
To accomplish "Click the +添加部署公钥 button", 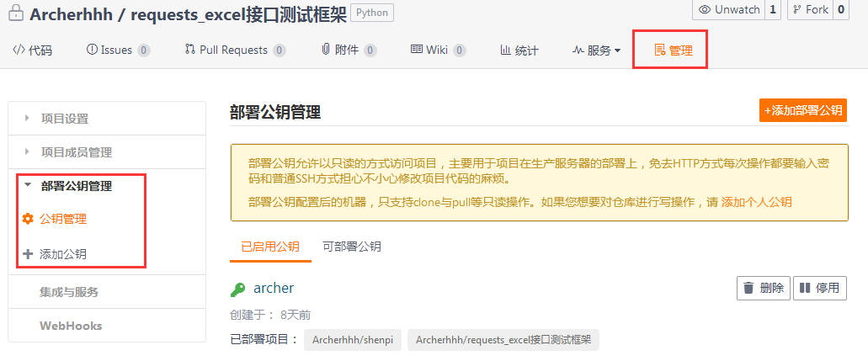I will [x=803, y=110].
